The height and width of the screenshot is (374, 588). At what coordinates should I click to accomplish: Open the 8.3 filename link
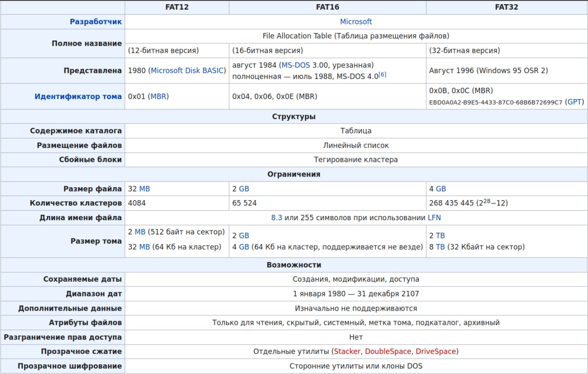click(x=277, y=218)
